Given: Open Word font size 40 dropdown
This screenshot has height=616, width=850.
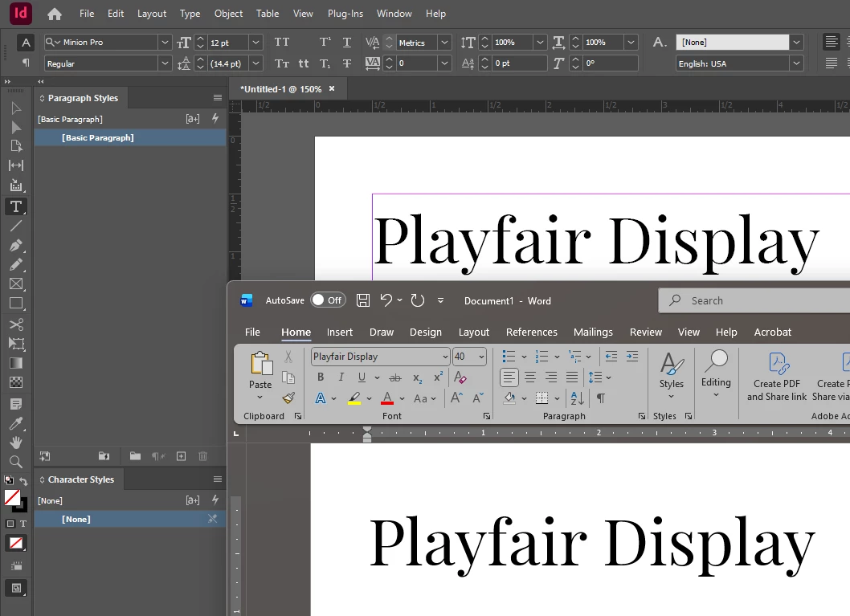Looking at the screenshot, I should [x=481, y=357].
